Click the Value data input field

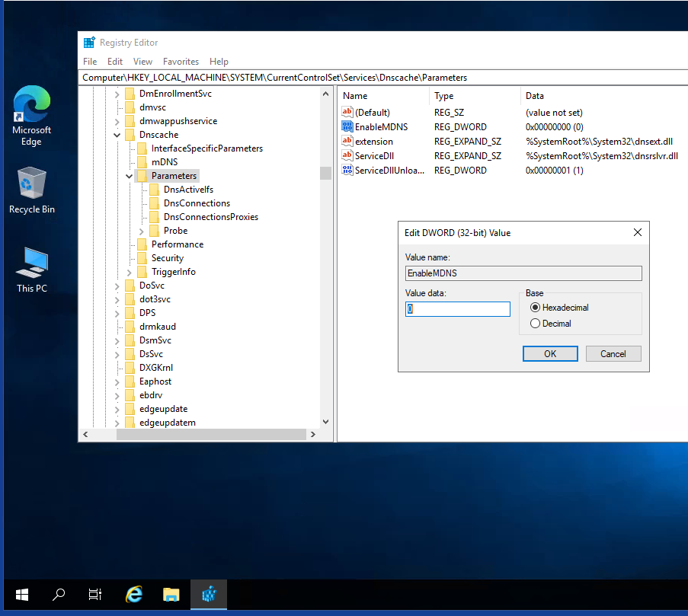pos(458,308)
